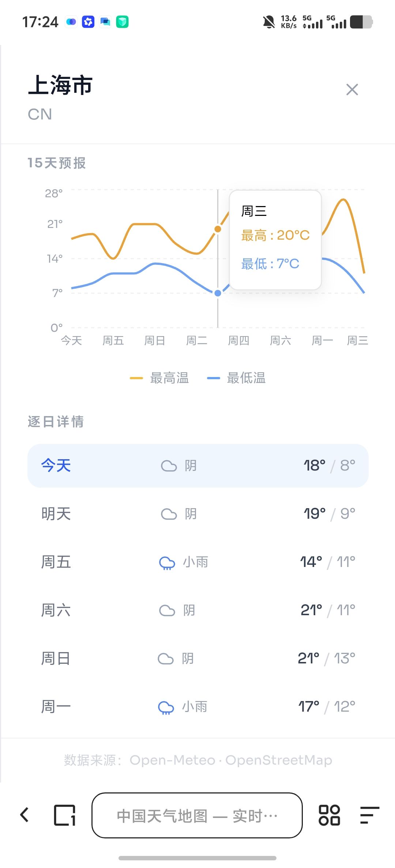
Task: Tap the 周六 cloudy icon
Action: (167, 610)
